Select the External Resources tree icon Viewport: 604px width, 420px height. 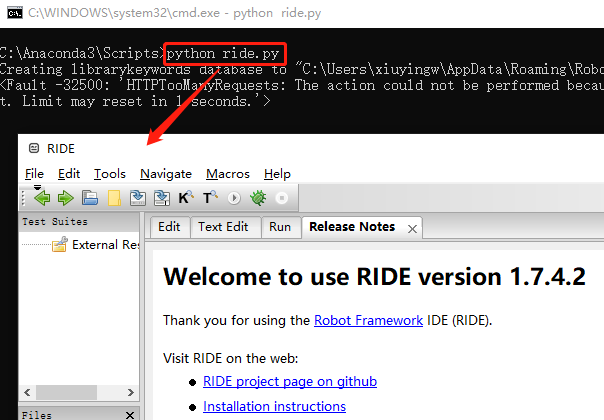tap(60, 245)
